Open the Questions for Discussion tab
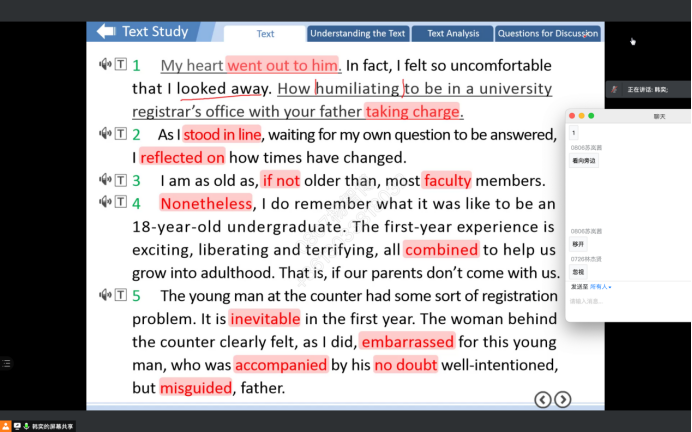Screen dimensions: 692x432 click(x=548, y=34)
